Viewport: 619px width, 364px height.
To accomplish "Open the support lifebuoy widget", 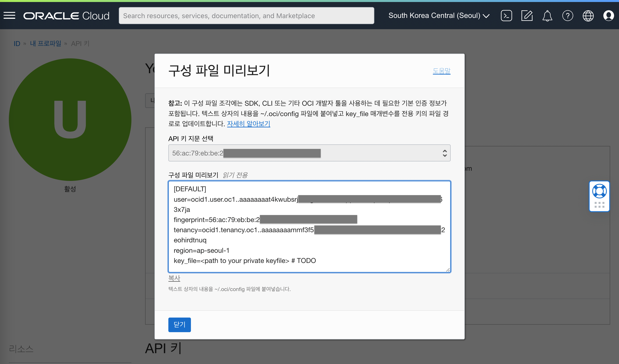I will point(599,191).
